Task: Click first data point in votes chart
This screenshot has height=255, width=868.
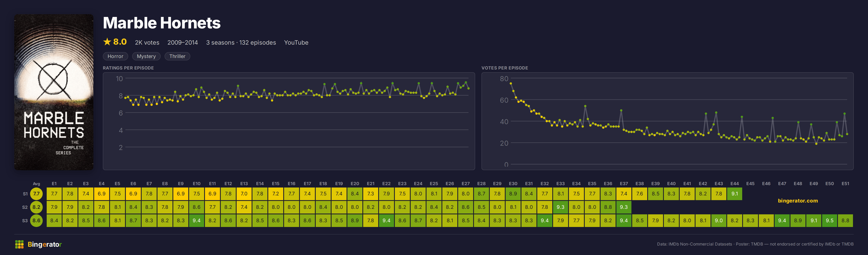Action: 511,83
